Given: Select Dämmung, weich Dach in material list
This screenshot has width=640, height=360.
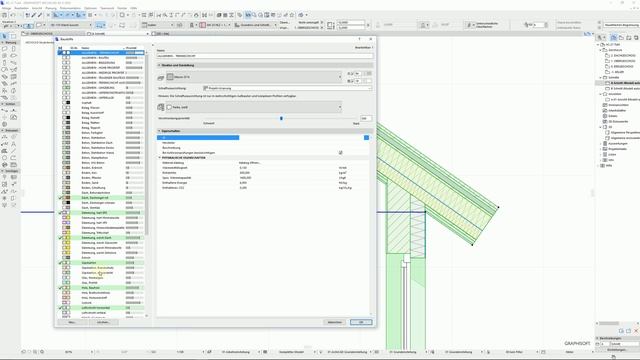Looking at the screenshot, I should (101, 238).
